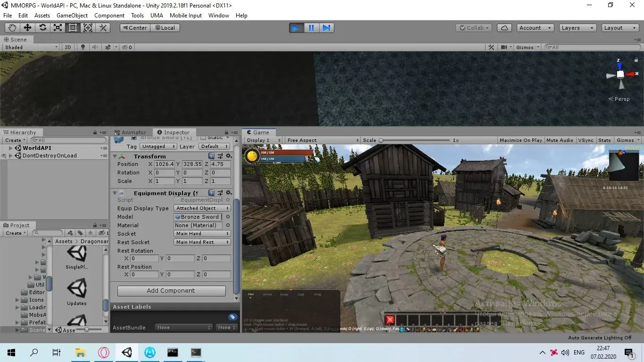Viewport: 644px width, 362px height.
Task: Select the combined Transform tool
Action: coord(88,28)
